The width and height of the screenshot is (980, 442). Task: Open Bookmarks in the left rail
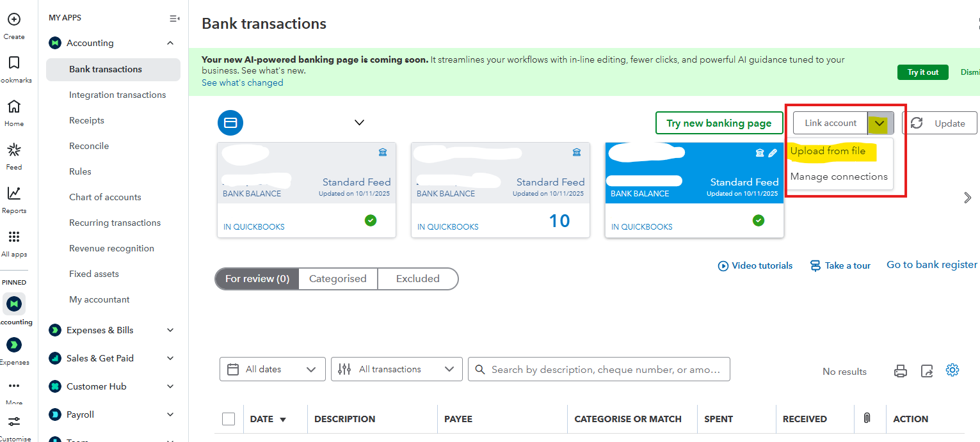point(13,63)
